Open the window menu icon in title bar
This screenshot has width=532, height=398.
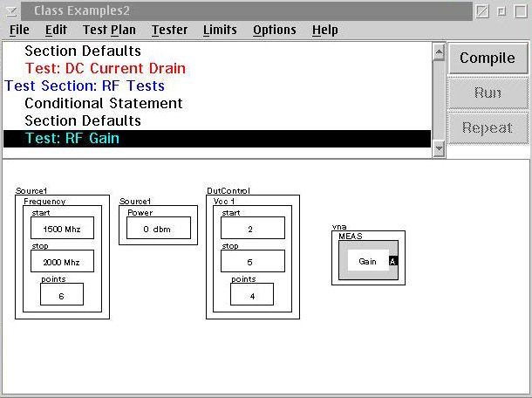pos(11,11)
